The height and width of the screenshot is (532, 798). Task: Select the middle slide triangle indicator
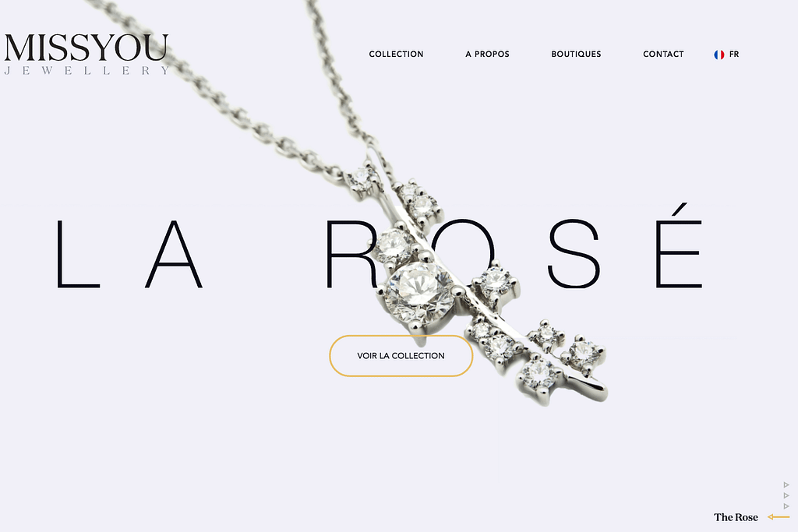[x=786, y=495]
